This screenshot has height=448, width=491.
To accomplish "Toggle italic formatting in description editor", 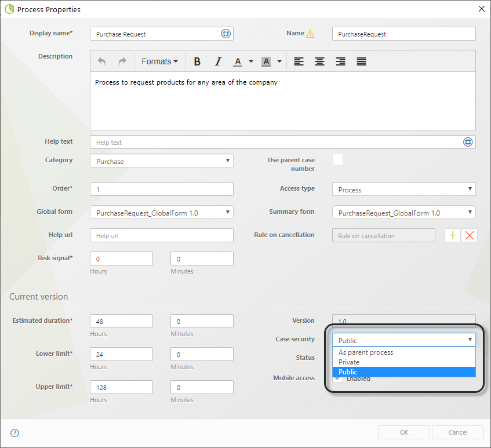I will (218, 61).
